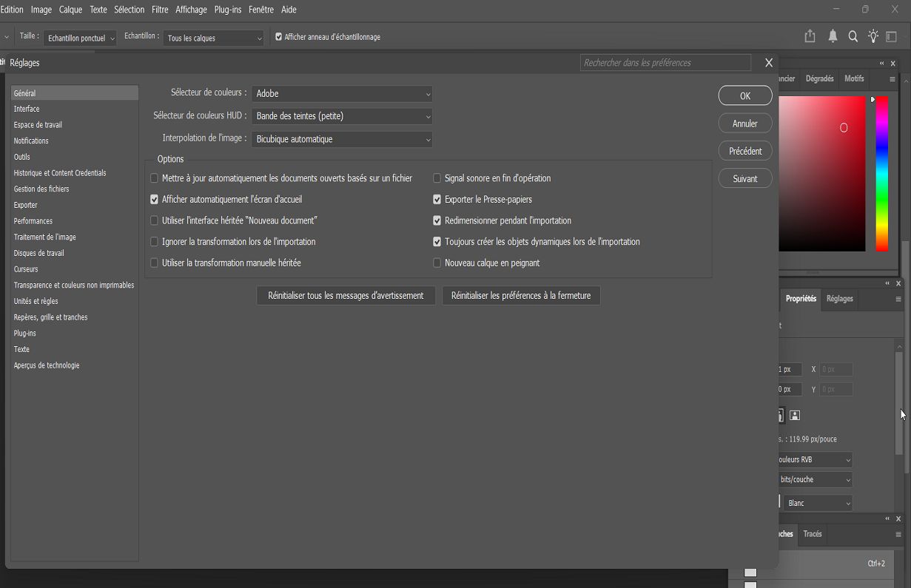
Task: Collapse the color panel group double-arrow
Action: [882, 64]
